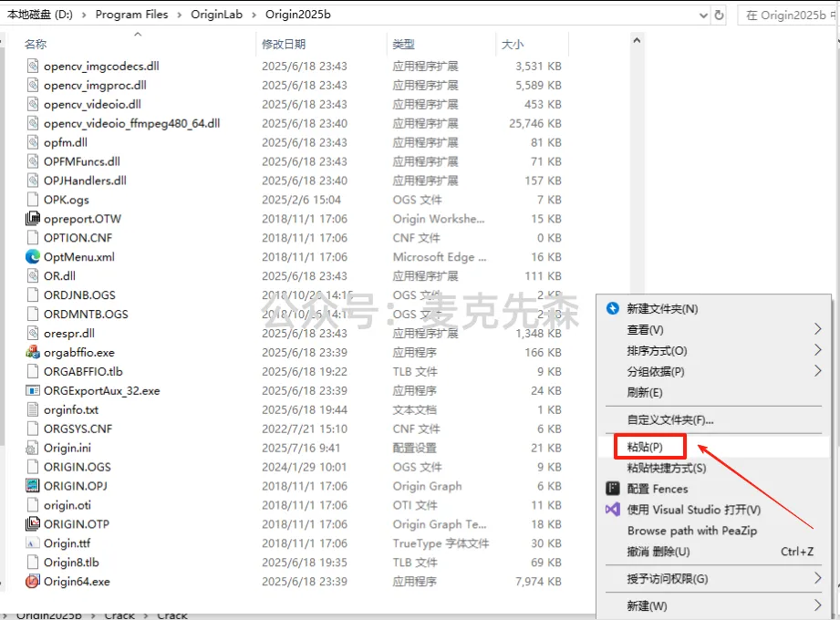Viewport: 840px width, 620px height.
Task: Click the orespr.dll file icon
Action: click(x=33, y=333)
